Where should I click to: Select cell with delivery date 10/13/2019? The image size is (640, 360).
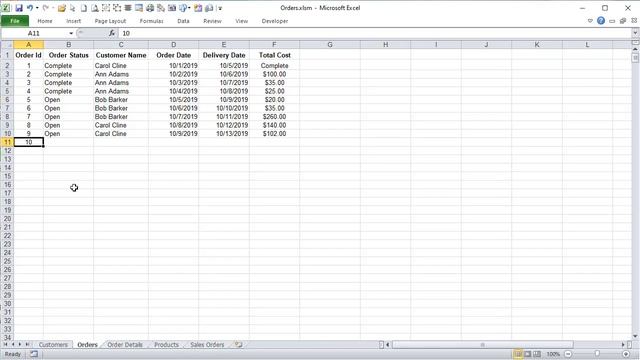click(x=224, y=133)
